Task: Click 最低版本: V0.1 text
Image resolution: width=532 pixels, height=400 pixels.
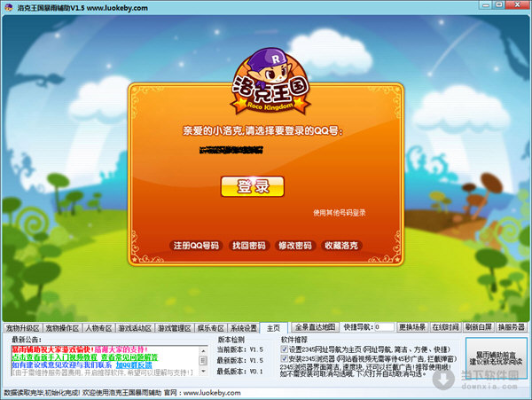Action: pyautogui.click(x=240, y=372)
